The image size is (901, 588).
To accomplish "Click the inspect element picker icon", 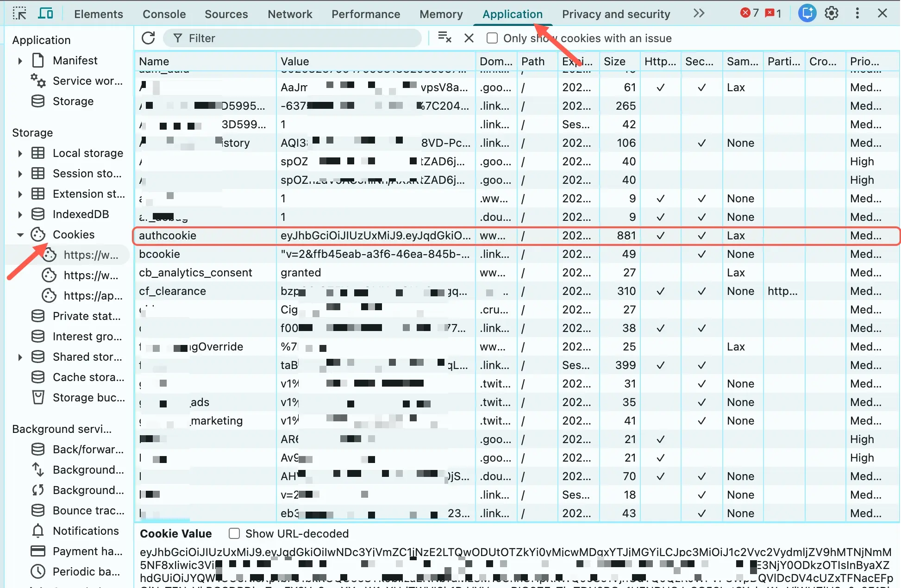I will tap(19, 13).
